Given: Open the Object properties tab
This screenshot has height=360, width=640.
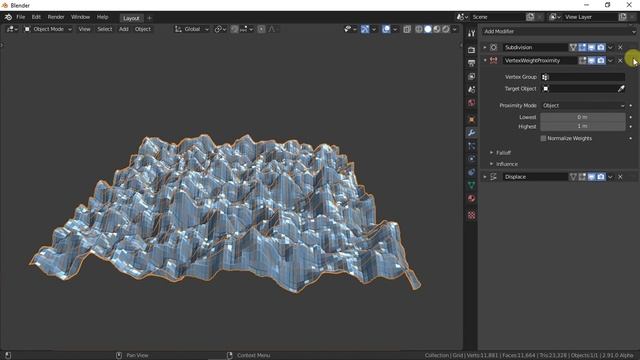Looking at the screenshot, I should point(471,120).
